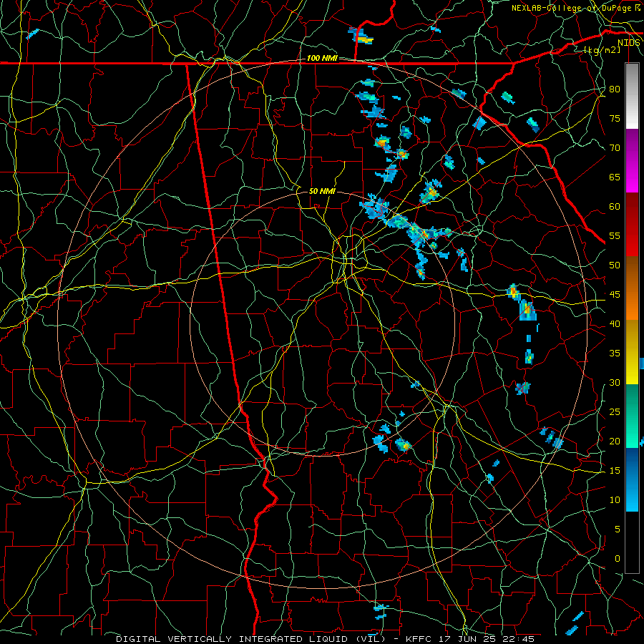Click the 15 value on the color scale
Viewport: 644px width, 644px height.
tap(615, 470)
